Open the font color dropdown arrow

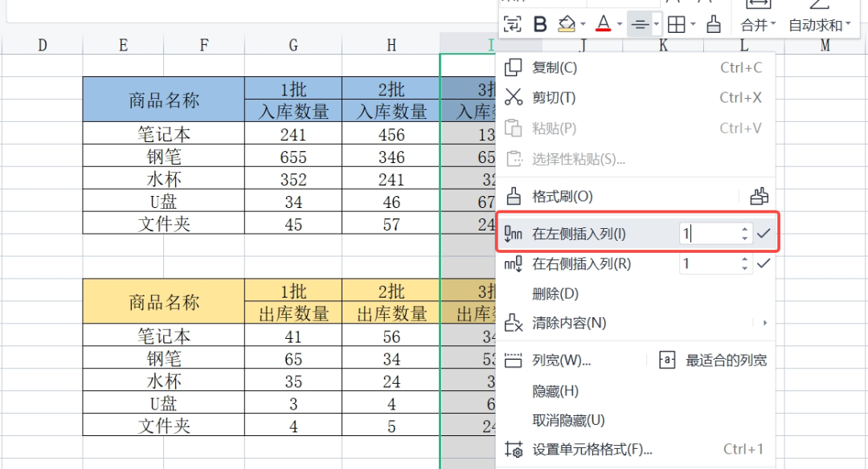[x=620, y=24]
